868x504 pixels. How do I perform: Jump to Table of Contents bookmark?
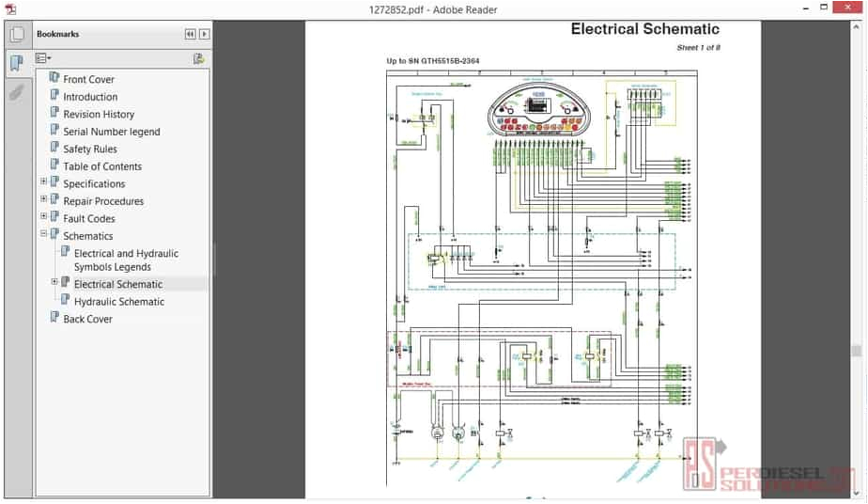[102, 166]
